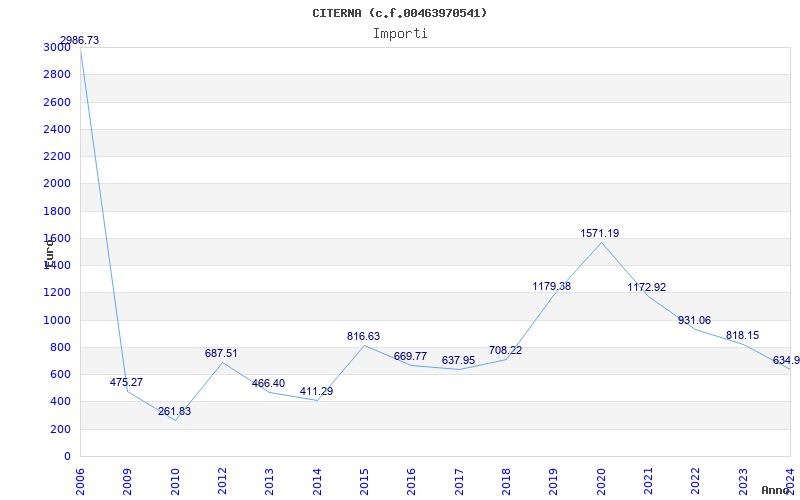Viewport: 800px width, 500px height.
Task: Click the 261.83 data point label
Action: tap(174, 411)
